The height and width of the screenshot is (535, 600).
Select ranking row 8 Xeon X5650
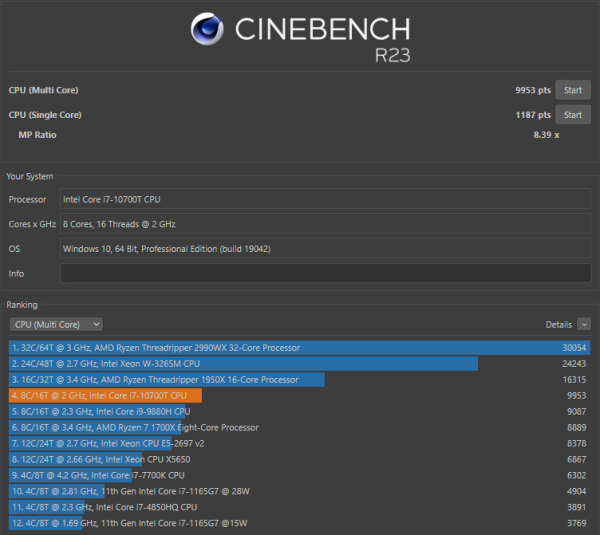point(300,459)
